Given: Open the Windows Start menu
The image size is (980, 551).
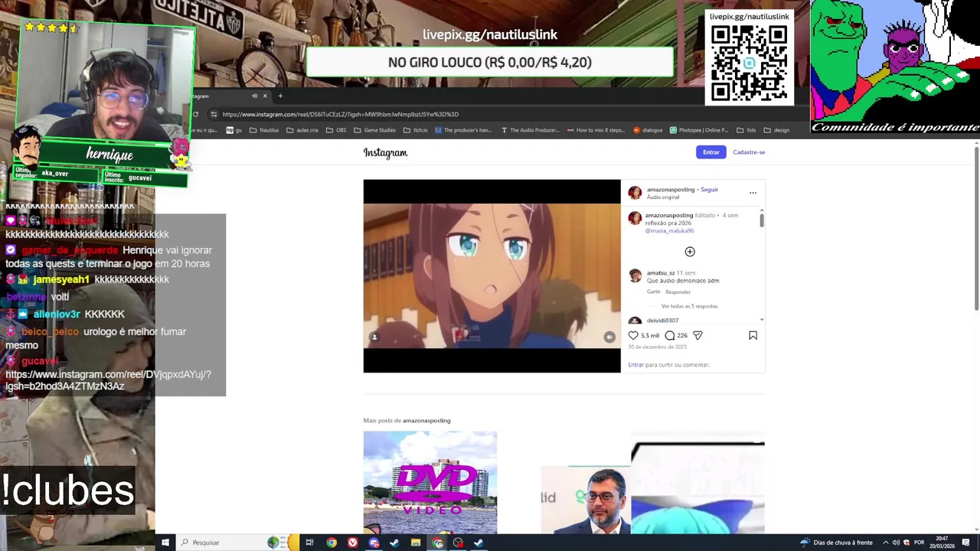Looking at the screenshot, I should coord(165,543).
